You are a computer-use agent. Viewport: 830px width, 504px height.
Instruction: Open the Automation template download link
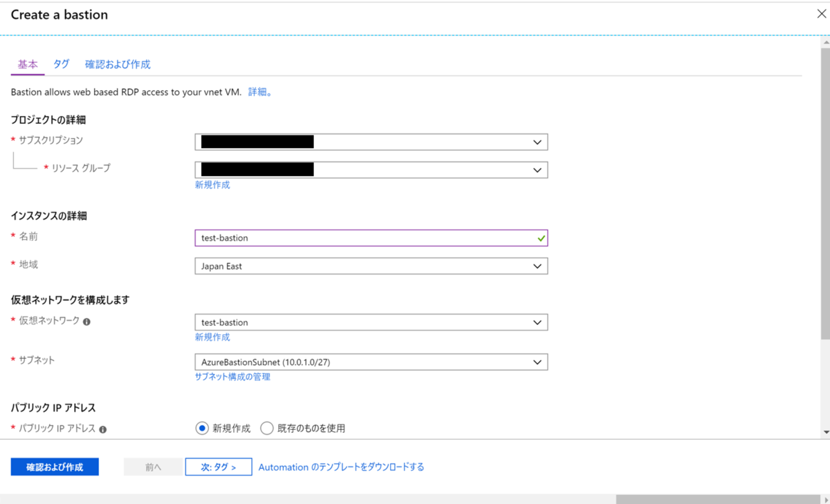click(x=341, y=467)
